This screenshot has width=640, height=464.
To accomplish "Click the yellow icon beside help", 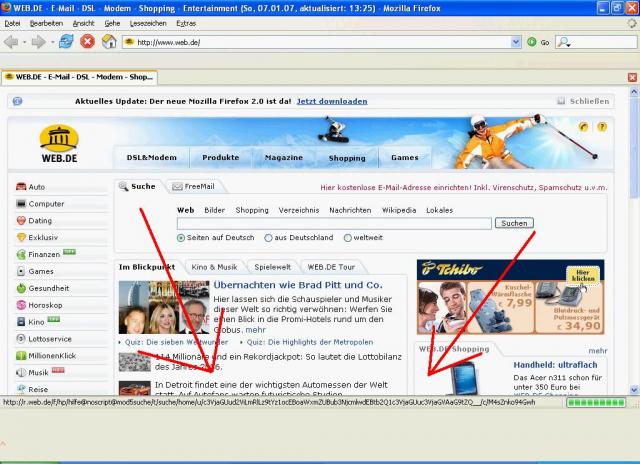I will click(584, 127).
